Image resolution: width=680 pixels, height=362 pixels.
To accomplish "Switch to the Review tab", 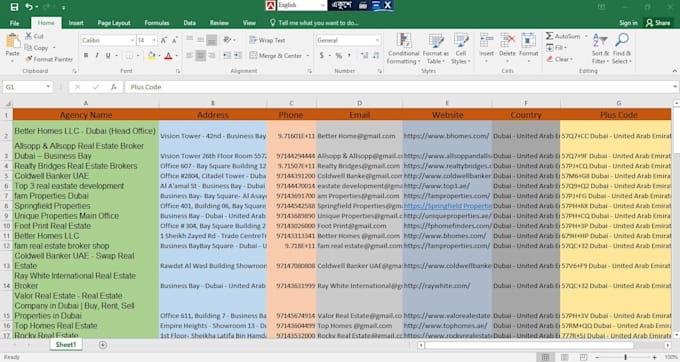I will pos(219,23).
